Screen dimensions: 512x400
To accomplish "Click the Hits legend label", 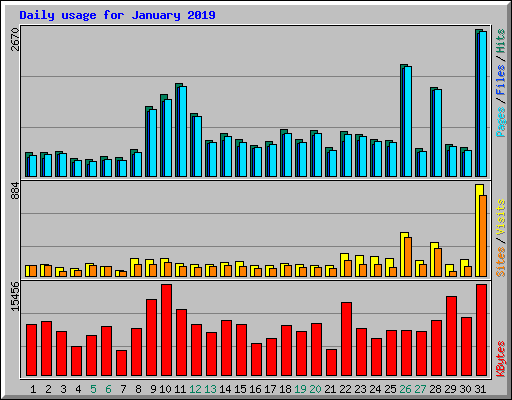I will (501, 41).
